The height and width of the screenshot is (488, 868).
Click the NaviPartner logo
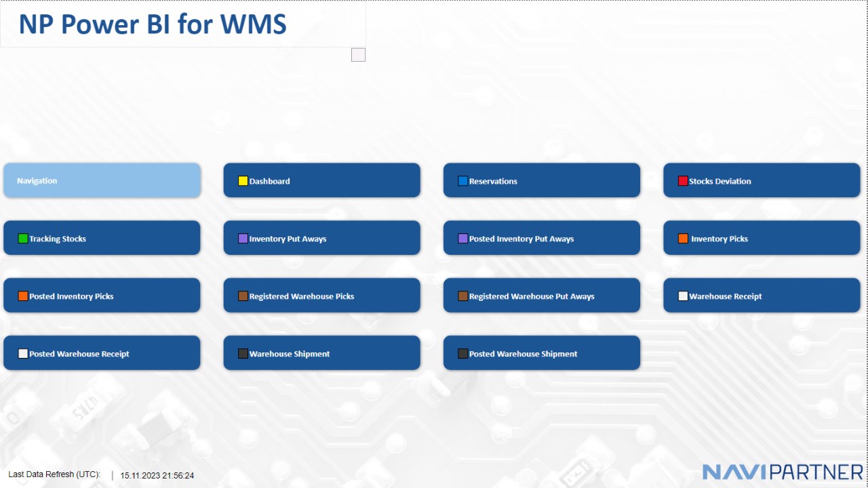point(783,472)
